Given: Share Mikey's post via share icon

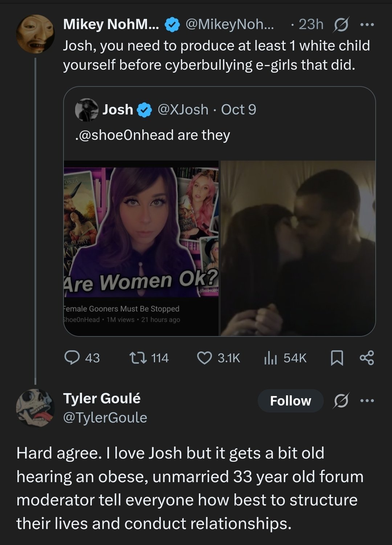Looking at the screenshot, I should [367, 358].
